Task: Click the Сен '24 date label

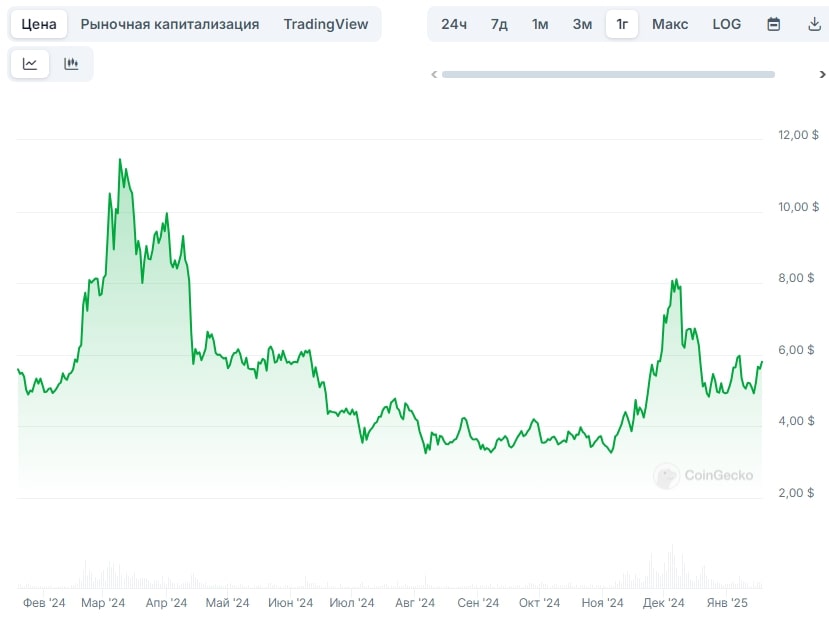Action: (x=478, y=603)
